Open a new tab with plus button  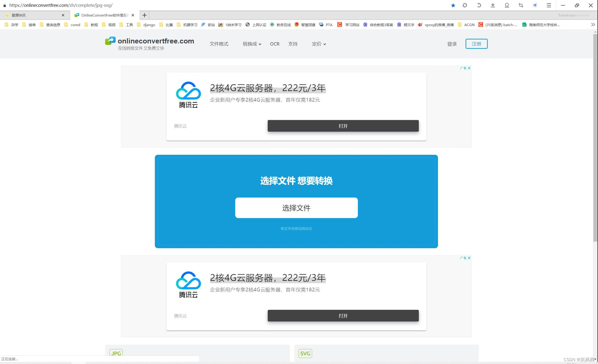pos(144,15)
